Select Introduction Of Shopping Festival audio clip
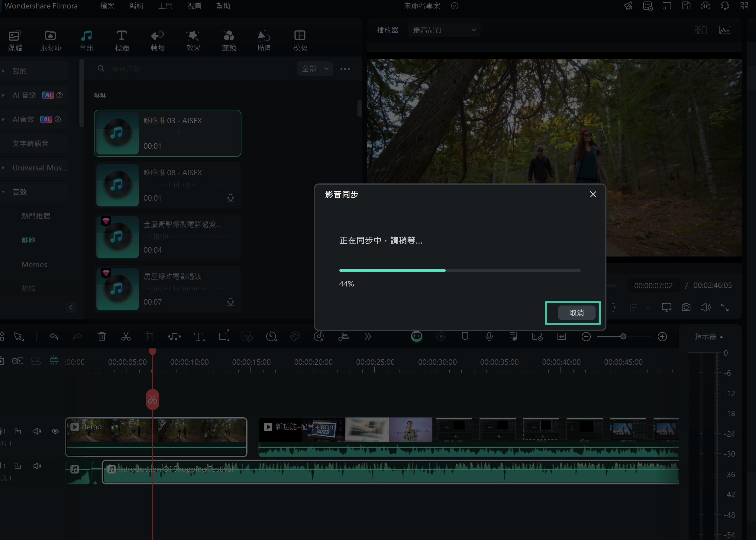756x540 pixels. click(x=391, y=472)
